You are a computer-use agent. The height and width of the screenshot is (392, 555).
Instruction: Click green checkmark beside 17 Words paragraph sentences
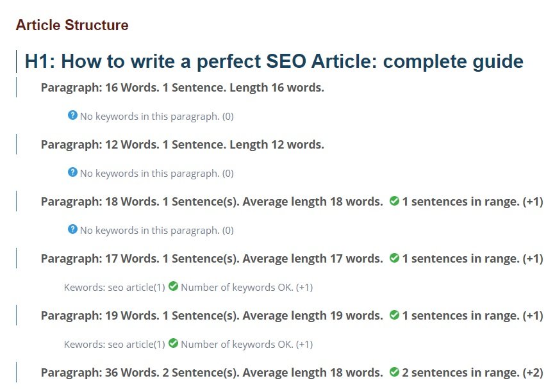[394, 258]
